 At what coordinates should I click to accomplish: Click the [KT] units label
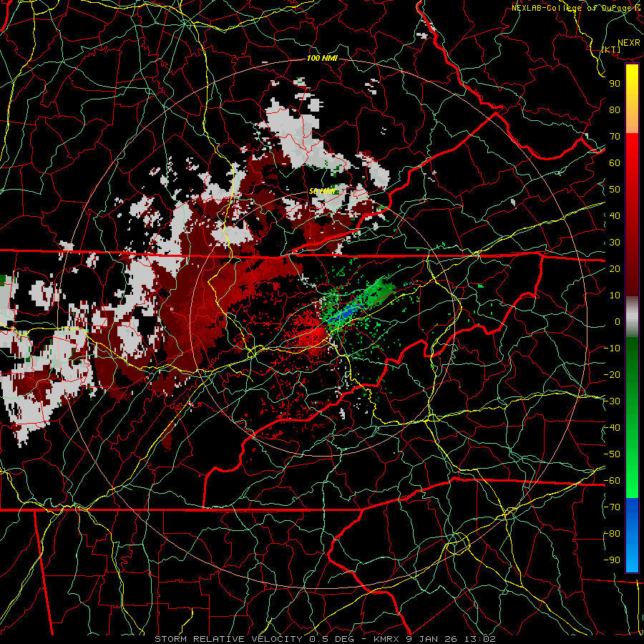(x=611, y=49)
